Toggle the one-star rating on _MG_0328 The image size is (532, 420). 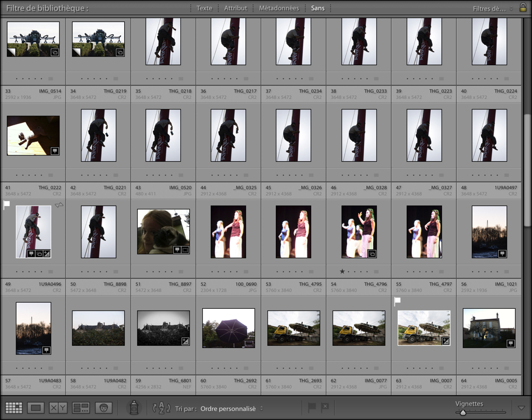(342, 271)
